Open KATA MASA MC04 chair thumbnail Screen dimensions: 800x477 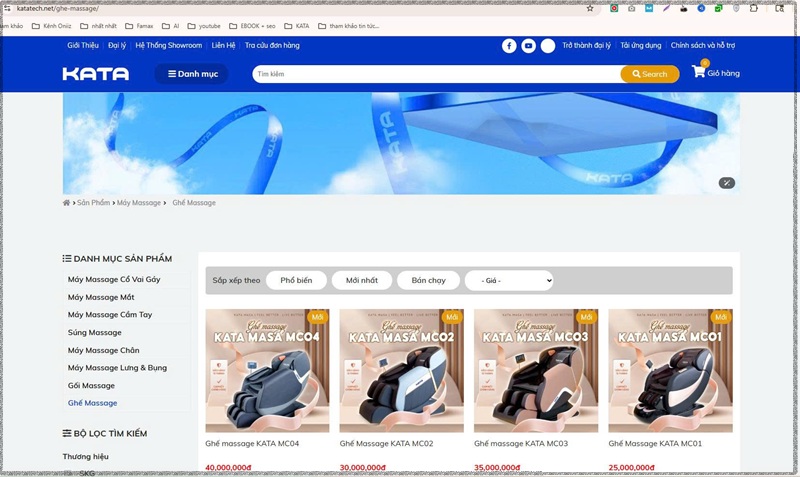click(267, 371)
